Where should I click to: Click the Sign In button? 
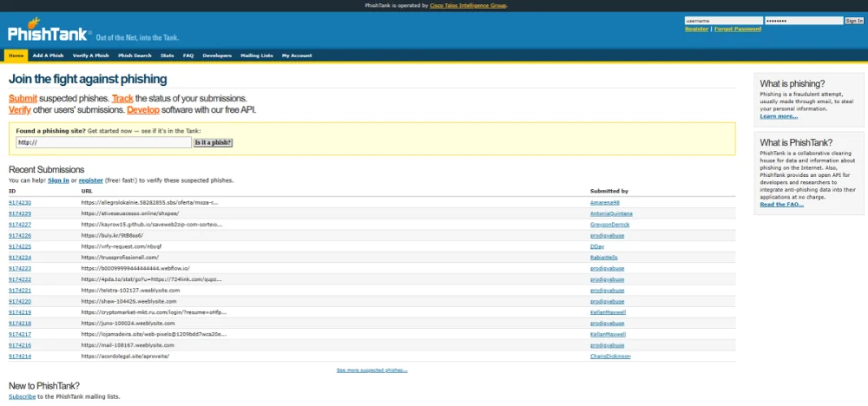[x=854, y=21]
